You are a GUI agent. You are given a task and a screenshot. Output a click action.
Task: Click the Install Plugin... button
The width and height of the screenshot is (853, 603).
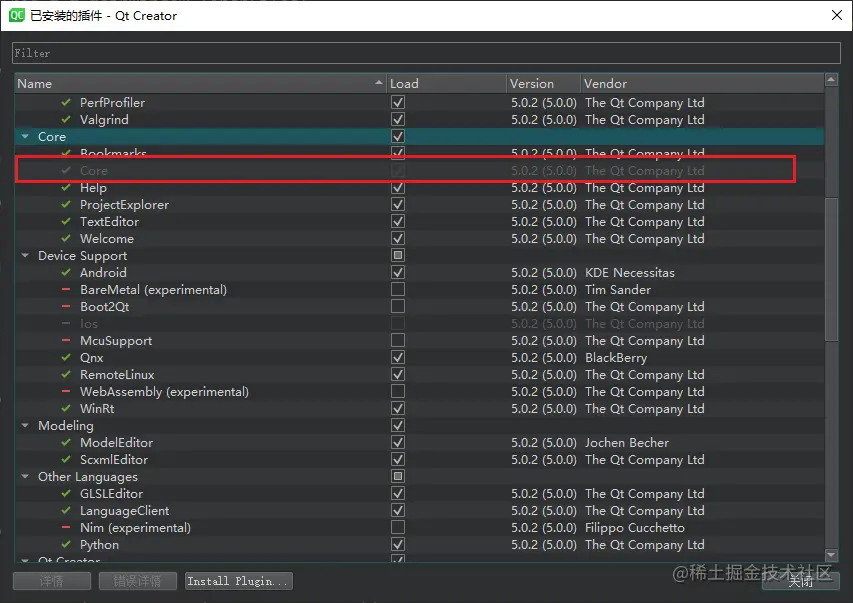point(239,581)
